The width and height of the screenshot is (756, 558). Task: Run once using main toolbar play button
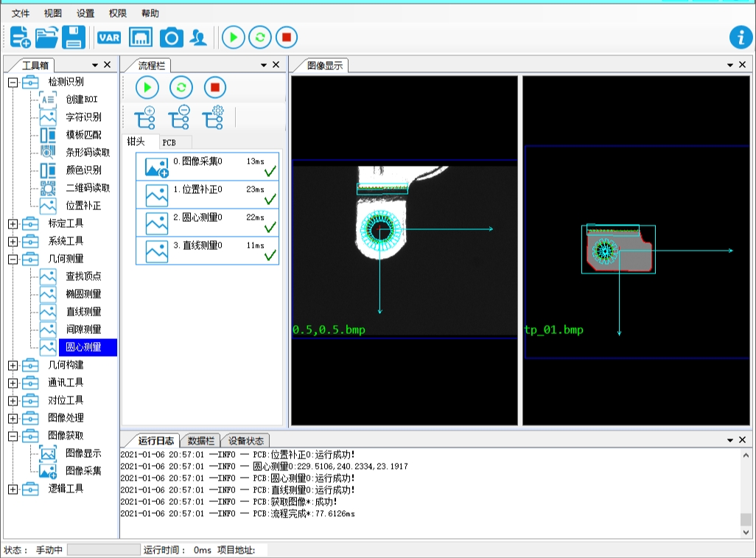pos(234,37)
